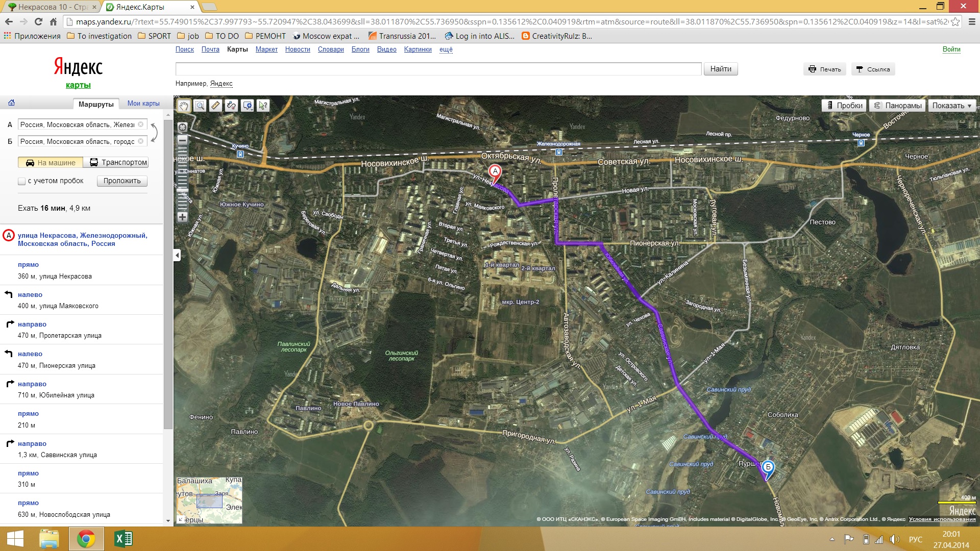Choose 'Транспортом' transit mode

click(x=116, y=163)
